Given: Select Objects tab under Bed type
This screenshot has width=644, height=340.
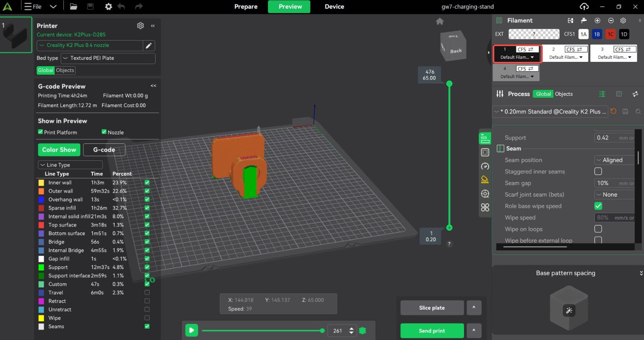Looking at the screenshot, I should [65, 70].
